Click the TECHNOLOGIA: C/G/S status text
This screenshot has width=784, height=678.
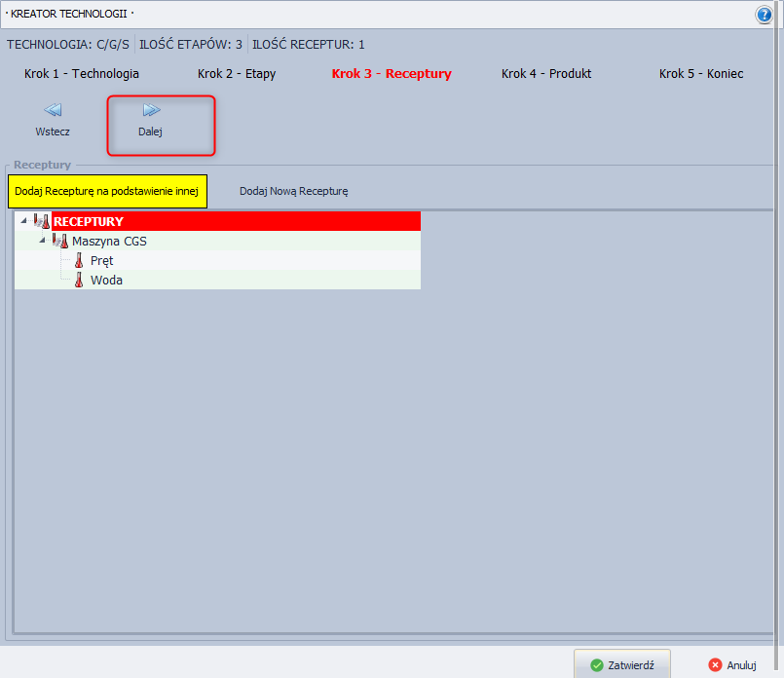[68, 45]
